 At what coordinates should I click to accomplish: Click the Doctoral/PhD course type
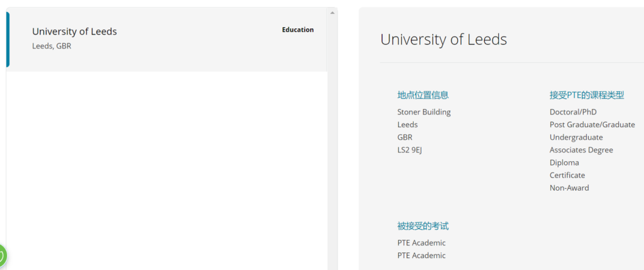coord(573,112)
